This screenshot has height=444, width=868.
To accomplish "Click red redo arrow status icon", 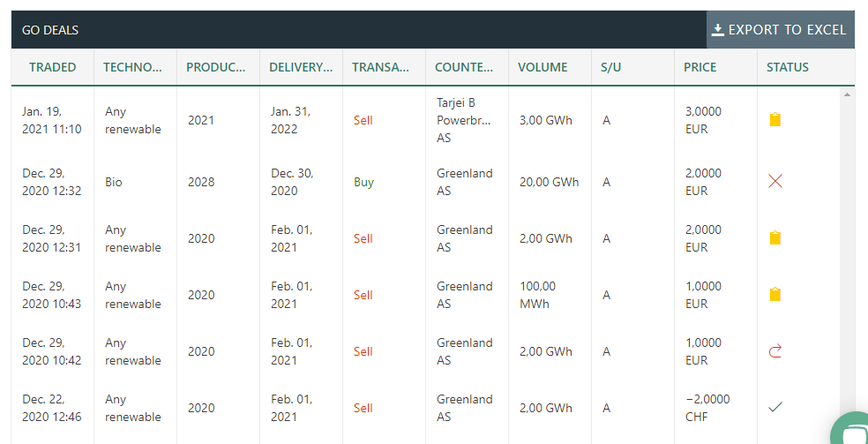I will tap(775, 351).
